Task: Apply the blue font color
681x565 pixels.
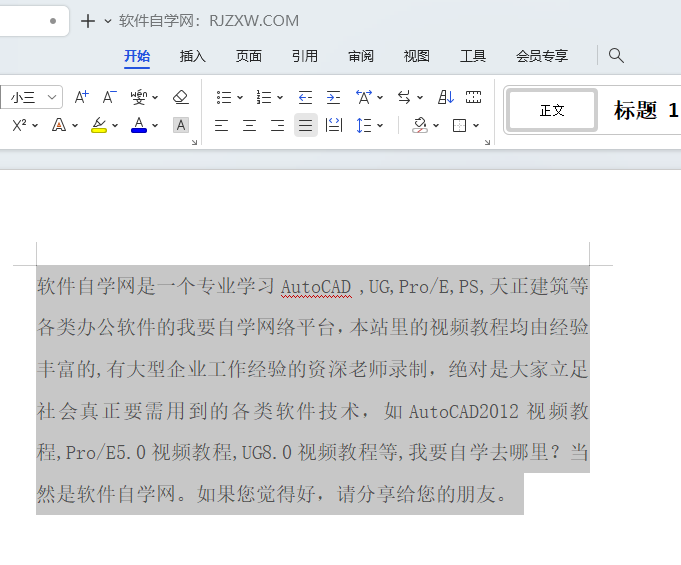Action: (139, 126)
